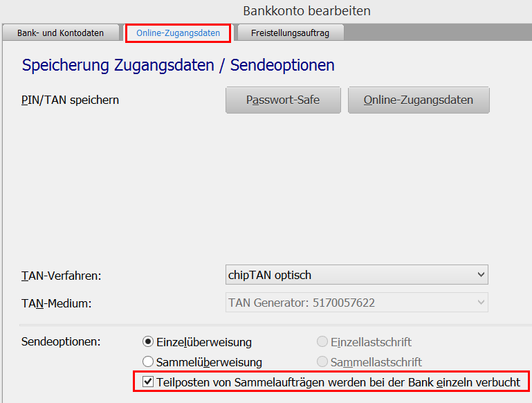The width and height of the screenshot is (532, 403).
Task: Choose the Sammelüberweisung radio option
Action: point(147,361)
